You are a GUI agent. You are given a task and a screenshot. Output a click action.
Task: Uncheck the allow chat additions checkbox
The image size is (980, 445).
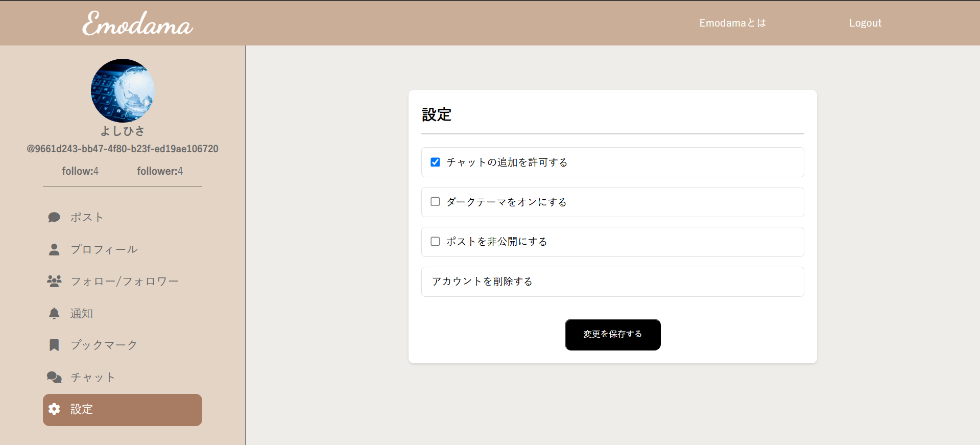coord(435,162)
